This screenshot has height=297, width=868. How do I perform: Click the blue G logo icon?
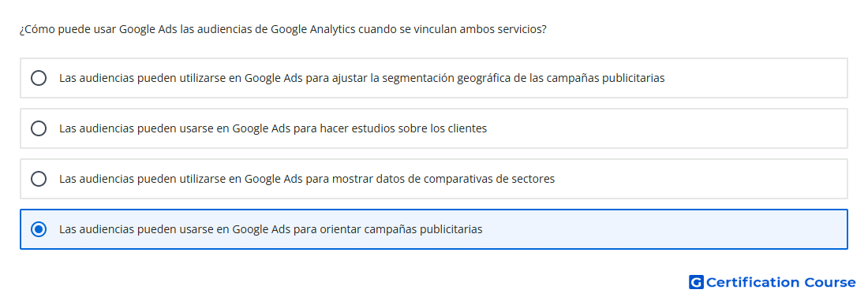696,282
